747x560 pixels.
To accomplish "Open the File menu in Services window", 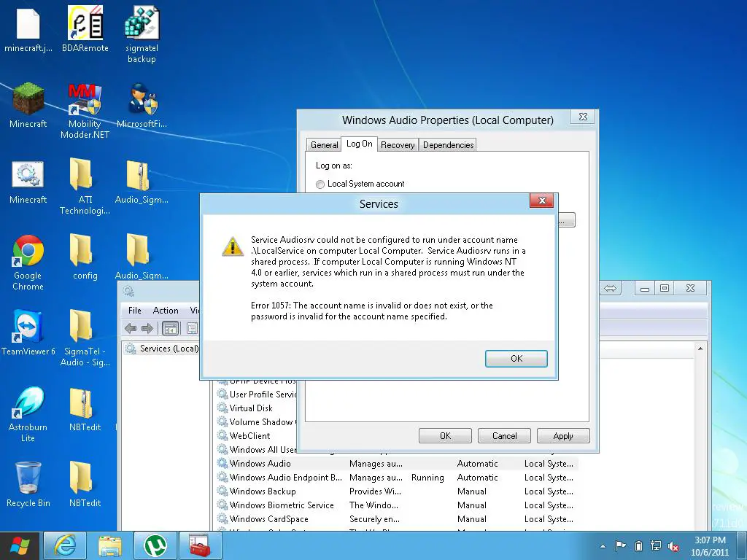I will [x=135, y=311].
